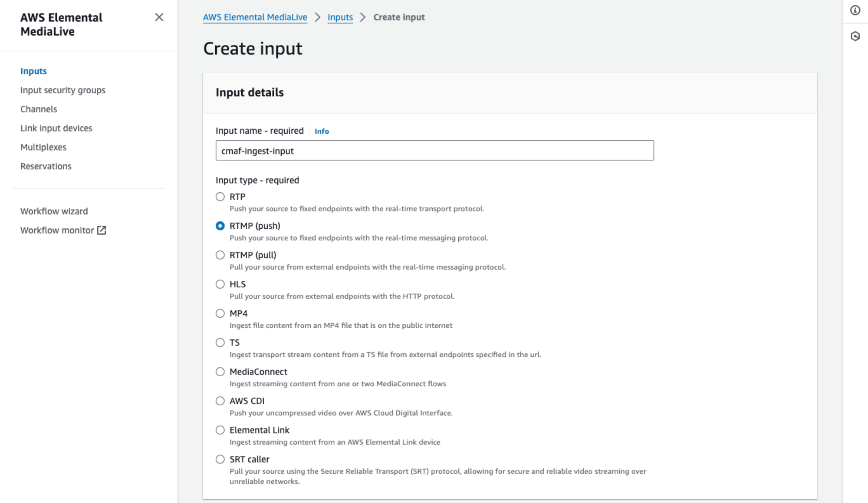Screen dimensions: 868x503
Task: Select the SRT caller input type
Action: coord(220,459)
